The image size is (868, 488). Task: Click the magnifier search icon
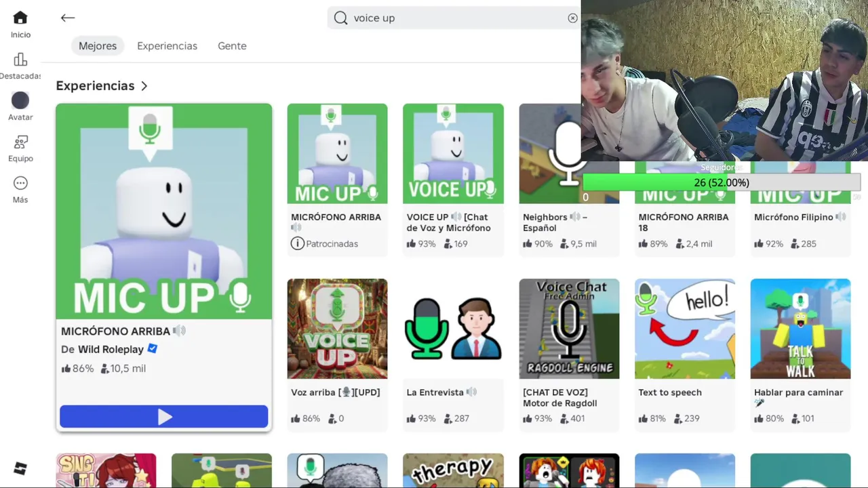click(x=341, y=18)
